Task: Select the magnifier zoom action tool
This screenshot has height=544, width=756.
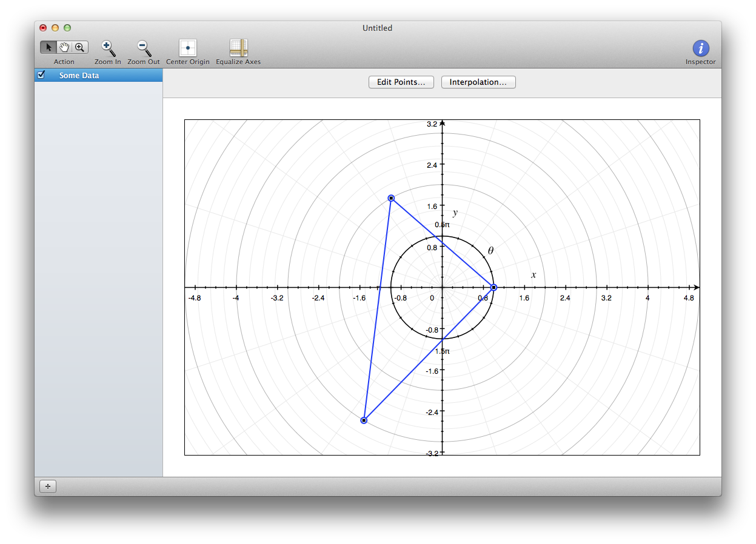Action: 80,47
